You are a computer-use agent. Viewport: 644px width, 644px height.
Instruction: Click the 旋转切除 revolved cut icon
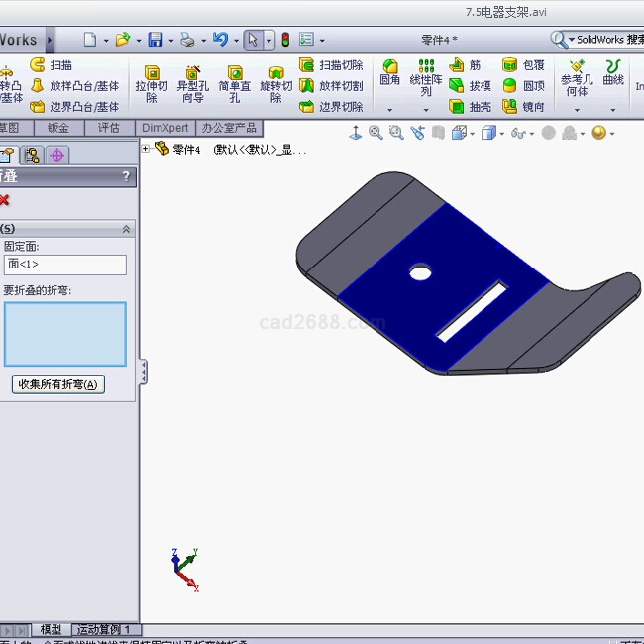[276, 84]
